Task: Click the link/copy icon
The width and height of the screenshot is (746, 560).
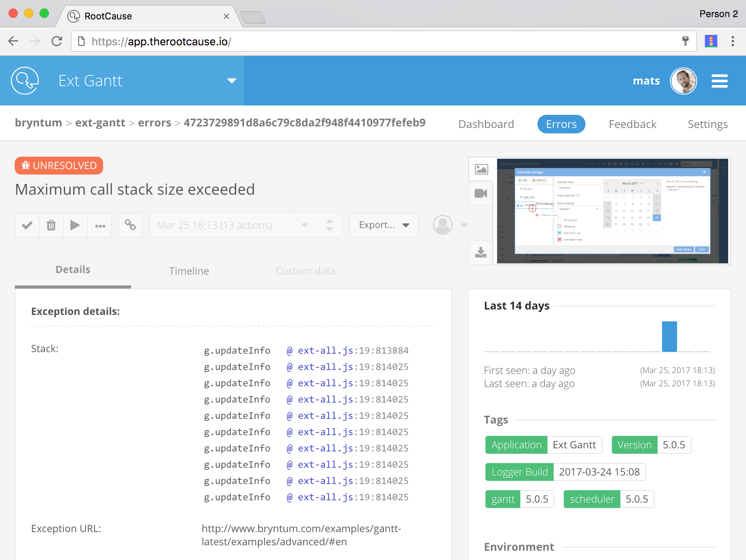Action: coord(131,225)
